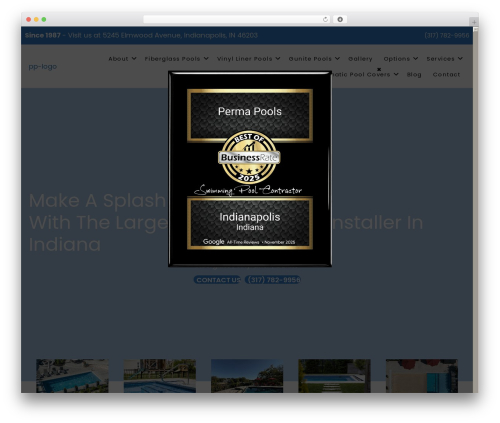Expand the Vinyl Liner Pools chevron
Screen dimensions: 500x423
pos(278,58)
